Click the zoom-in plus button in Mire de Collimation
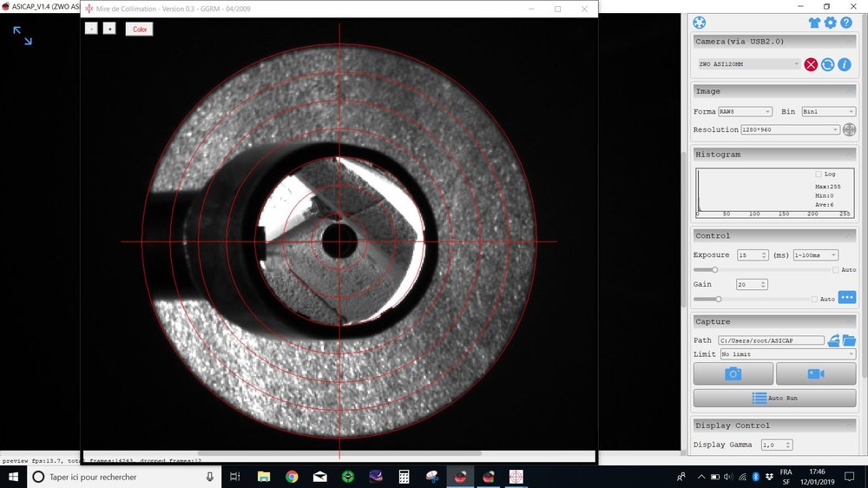The height and width of the screenshot is (488, 868). tap(109, 29)
